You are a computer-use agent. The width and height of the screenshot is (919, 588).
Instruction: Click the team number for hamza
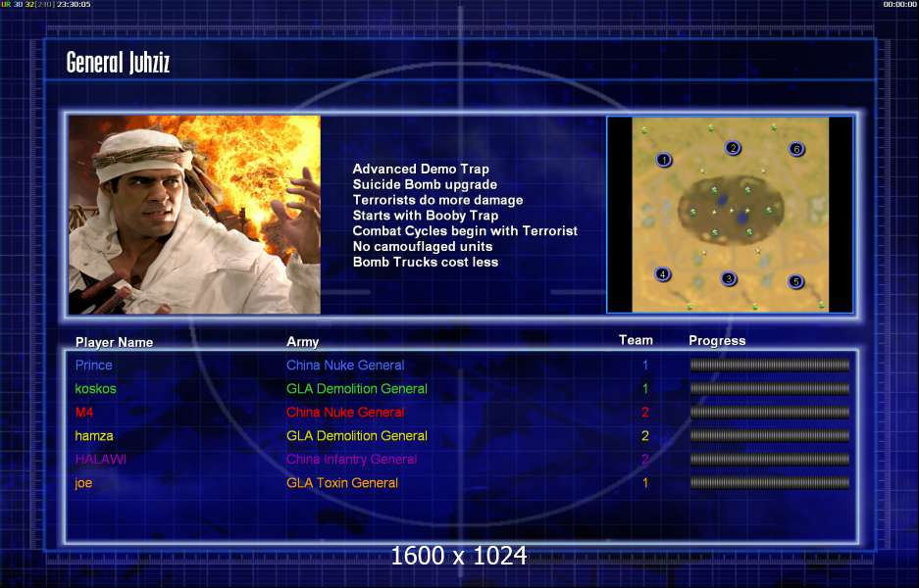click(x=645, y=436)
